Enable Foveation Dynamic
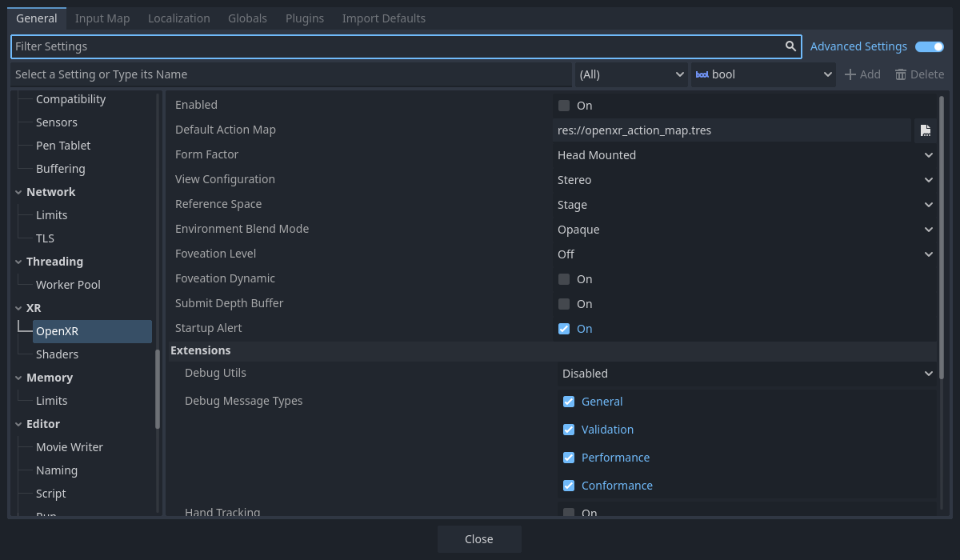The image size is (960, 560). click(x=564, y=278)
